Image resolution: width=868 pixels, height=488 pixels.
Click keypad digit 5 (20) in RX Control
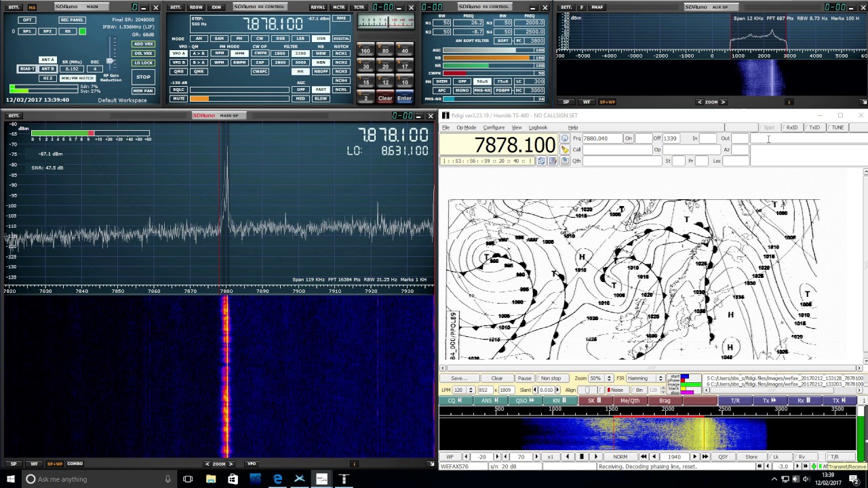385,66
